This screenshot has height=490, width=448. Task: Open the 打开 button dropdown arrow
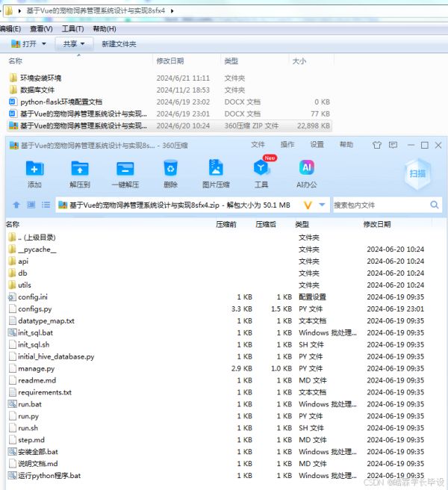tap(44, 44)
